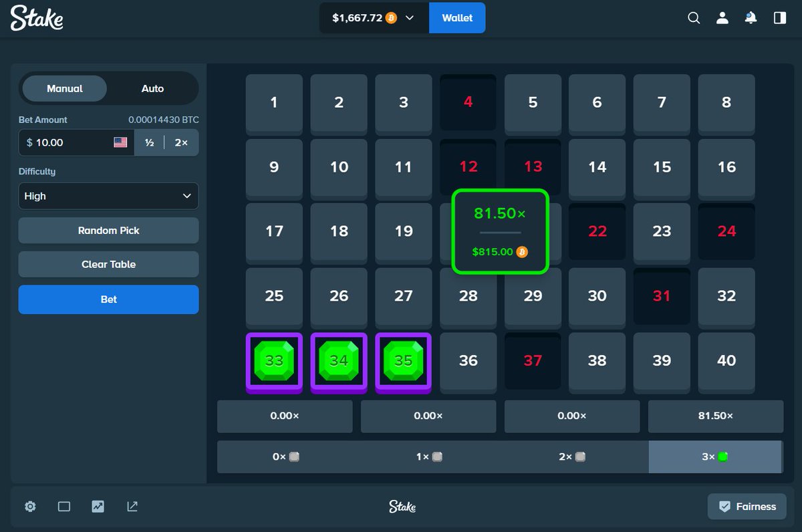802x532 pixels.
Task: Pick number tile 17
Action: [274, 232]
